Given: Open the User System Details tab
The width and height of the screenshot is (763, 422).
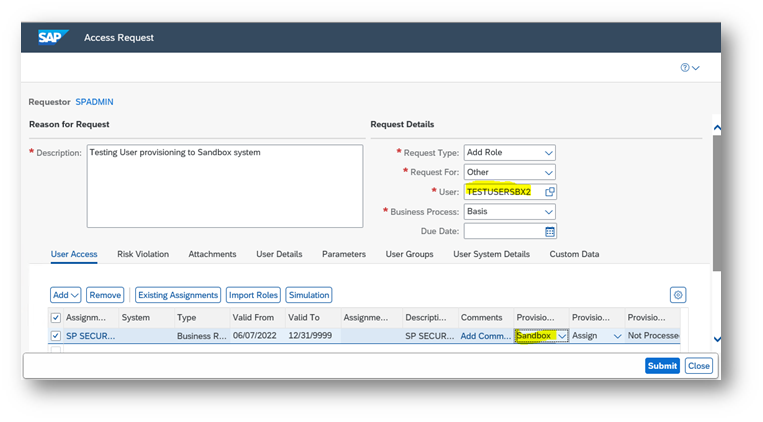Looking at the screenshot, I should pos(491,255).
